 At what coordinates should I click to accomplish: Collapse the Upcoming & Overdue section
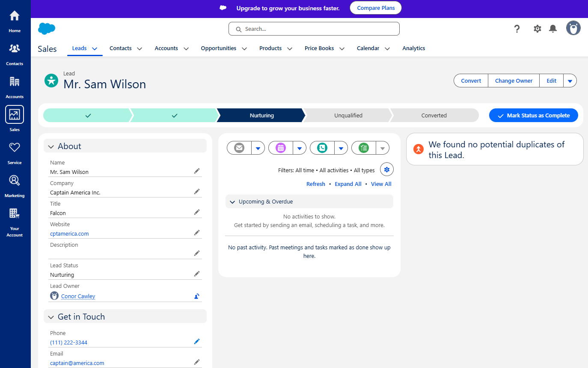coord(232,201)
